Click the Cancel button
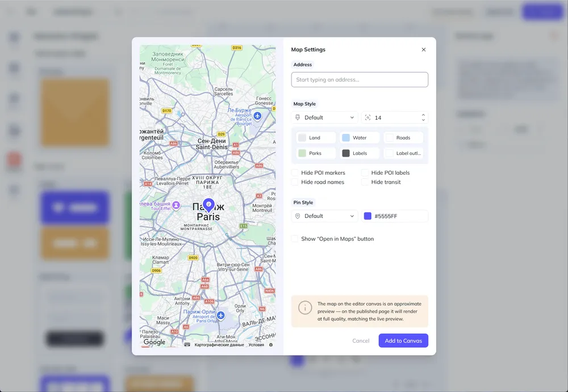 click(361, 340)
